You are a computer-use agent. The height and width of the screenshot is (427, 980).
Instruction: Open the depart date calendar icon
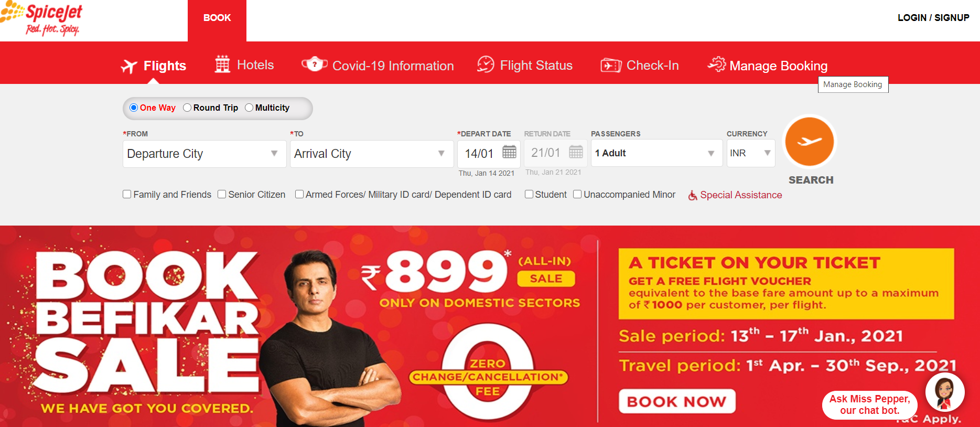tap(509, 152)
